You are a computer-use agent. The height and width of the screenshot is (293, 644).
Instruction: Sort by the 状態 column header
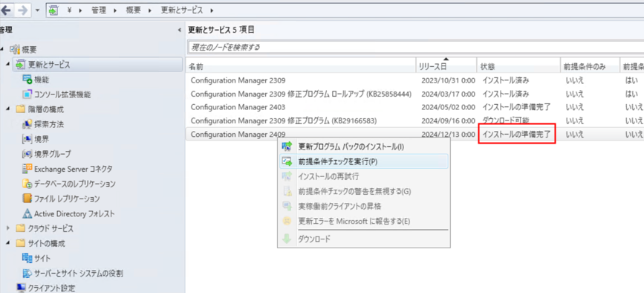click(518, 67)
